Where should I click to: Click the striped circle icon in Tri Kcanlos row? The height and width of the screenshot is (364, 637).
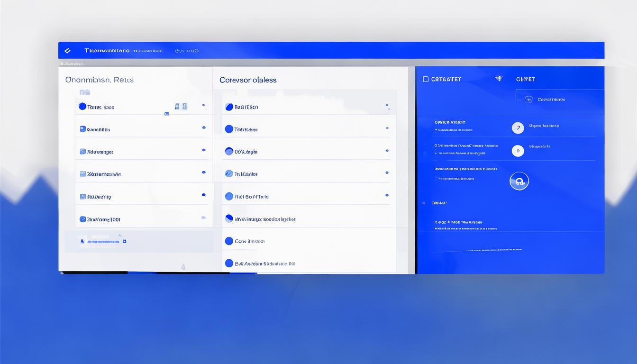[229, 174]
